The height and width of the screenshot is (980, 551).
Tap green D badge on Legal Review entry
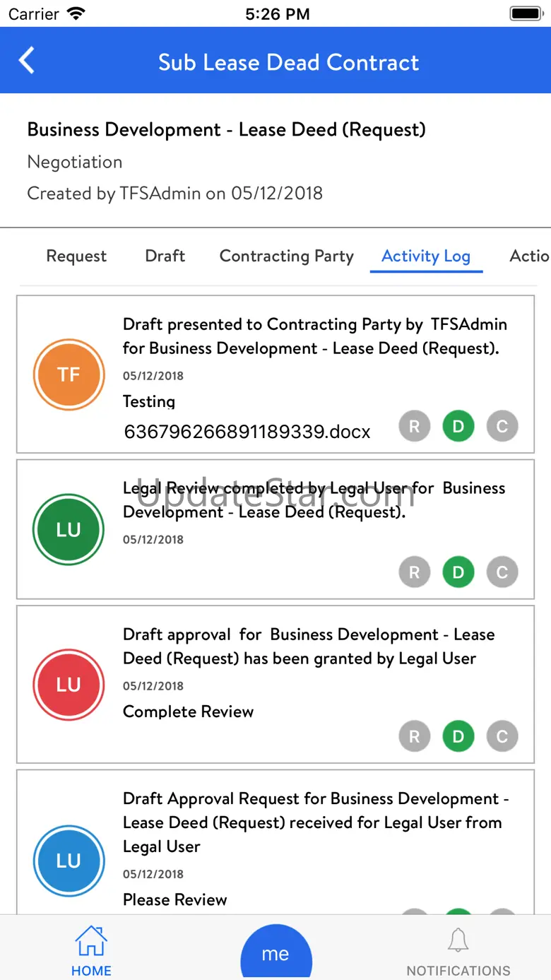coord(458,572)
